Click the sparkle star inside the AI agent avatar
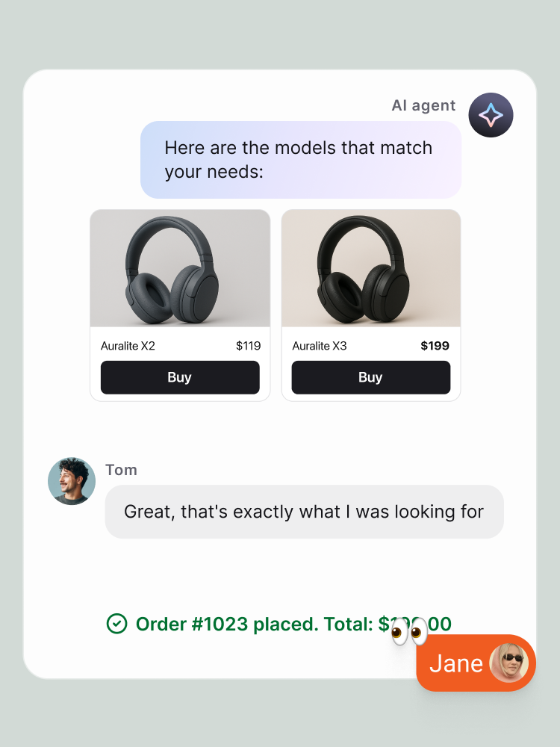The image size is (560, 747). [491, 115]
